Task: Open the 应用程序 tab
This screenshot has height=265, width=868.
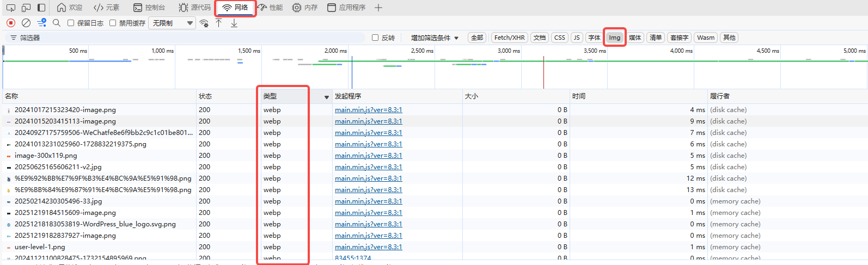Action: [x=346, y=8]
